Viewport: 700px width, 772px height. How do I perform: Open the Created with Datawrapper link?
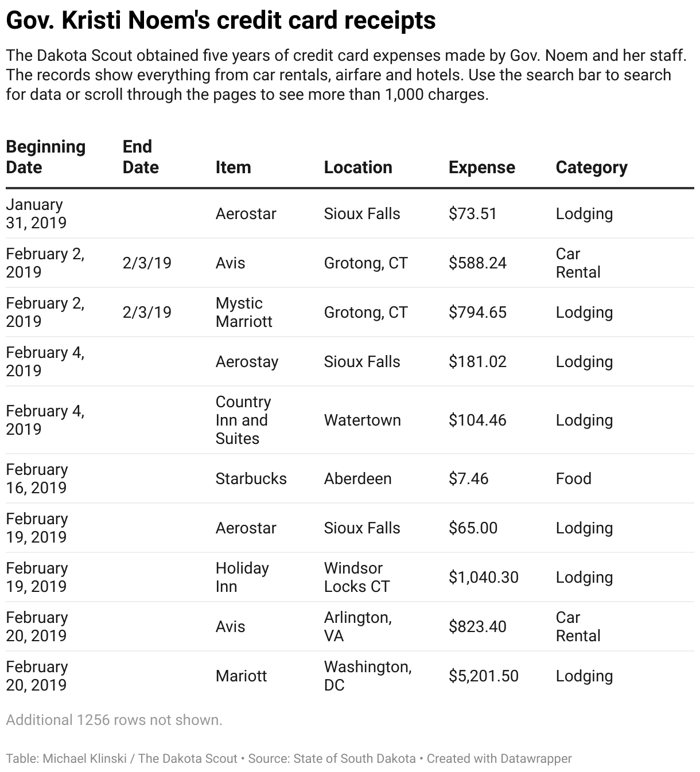[499, 758]
